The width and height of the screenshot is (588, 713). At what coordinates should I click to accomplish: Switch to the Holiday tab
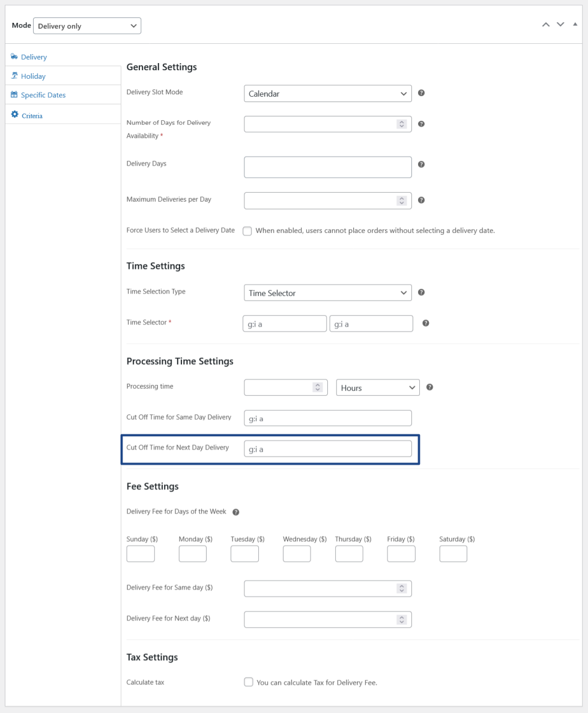(x=33, y=76)
